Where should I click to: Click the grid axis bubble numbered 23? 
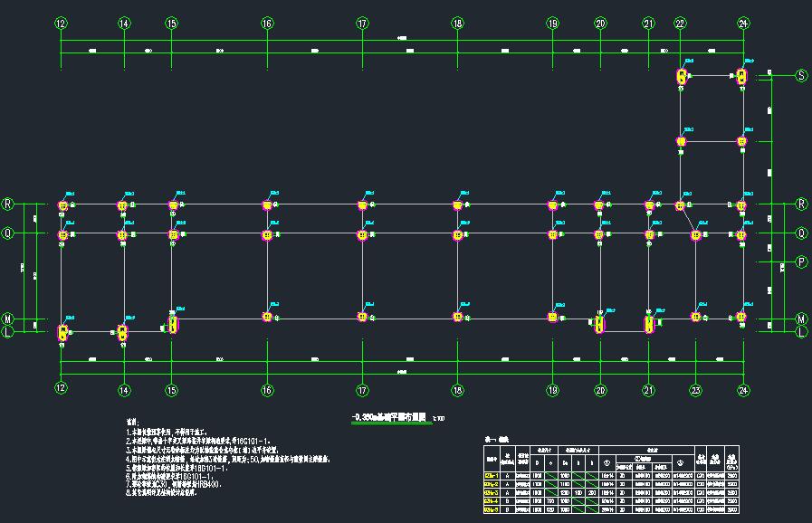click(695, 389)
